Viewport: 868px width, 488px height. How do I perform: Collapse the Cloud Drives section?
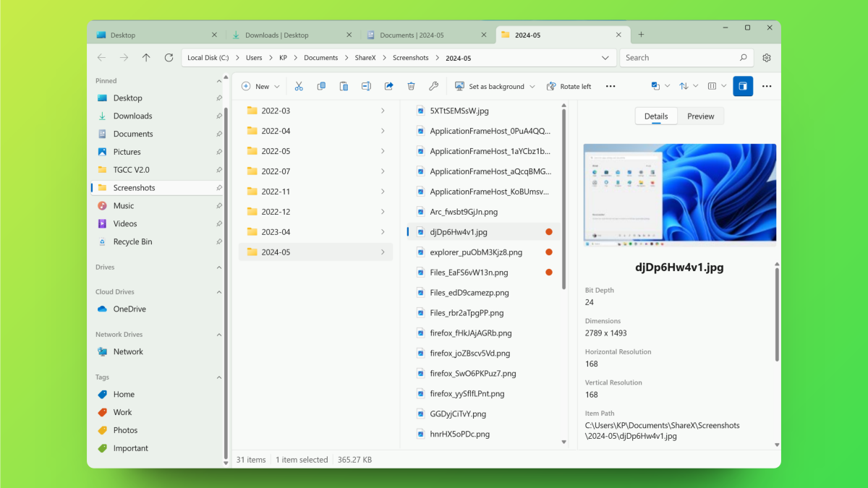[218, 292]
